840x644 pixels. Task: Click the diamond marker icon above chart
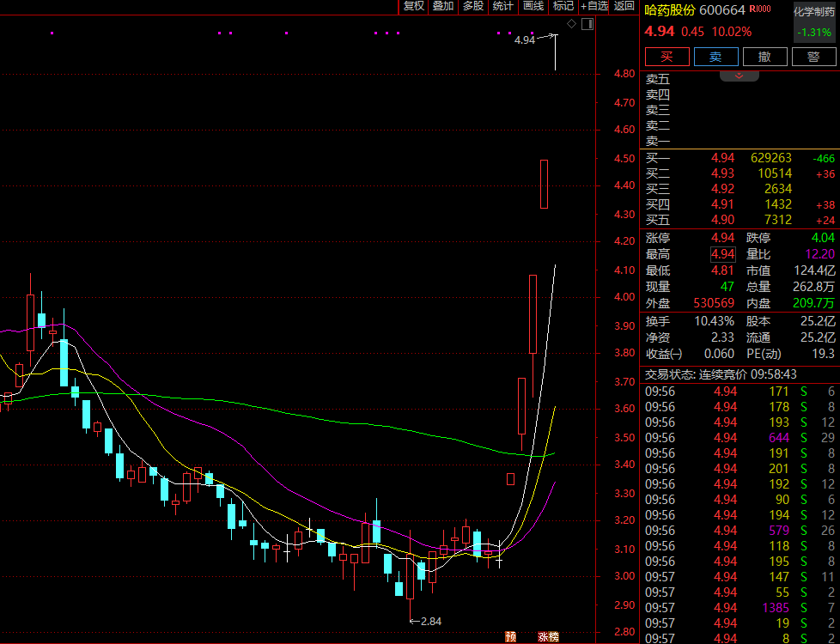pyautogui.click(x=572, y=23)
